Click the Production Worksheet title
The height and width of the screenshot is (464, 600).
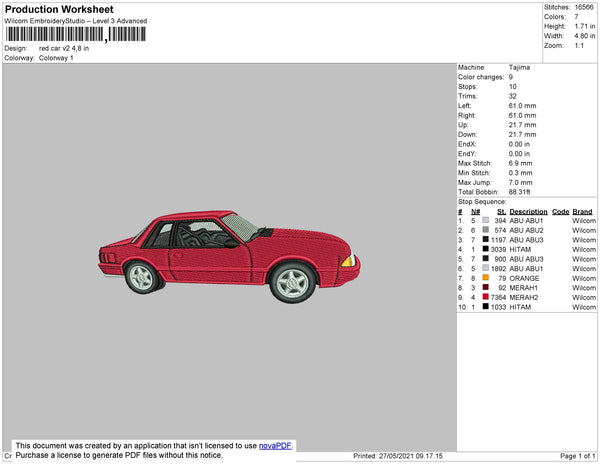click(x=59, y=10)
